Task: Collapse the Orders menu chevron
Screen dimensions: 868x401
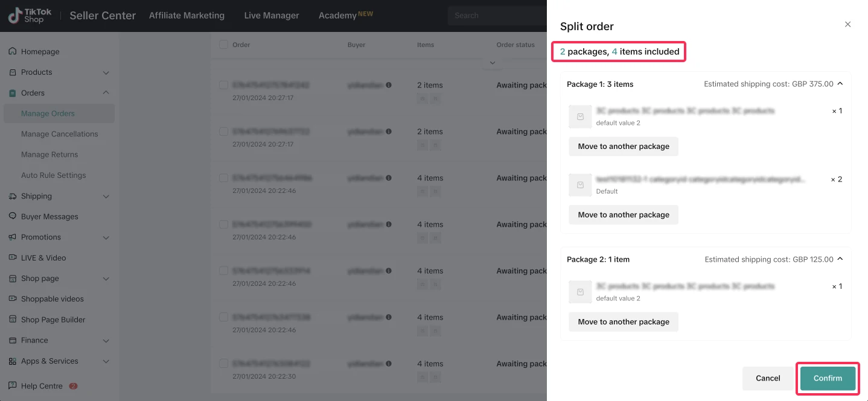Action: [106, 93]
